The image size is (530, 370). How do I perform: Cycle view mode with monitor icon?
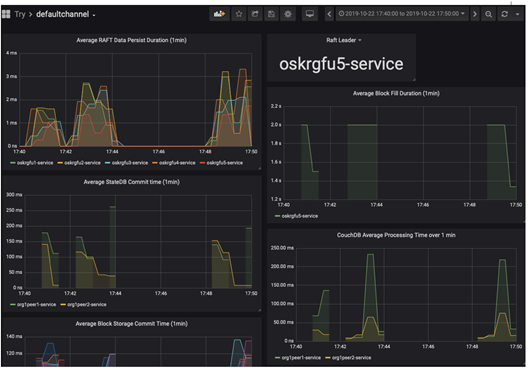click(x=310, y=14)
